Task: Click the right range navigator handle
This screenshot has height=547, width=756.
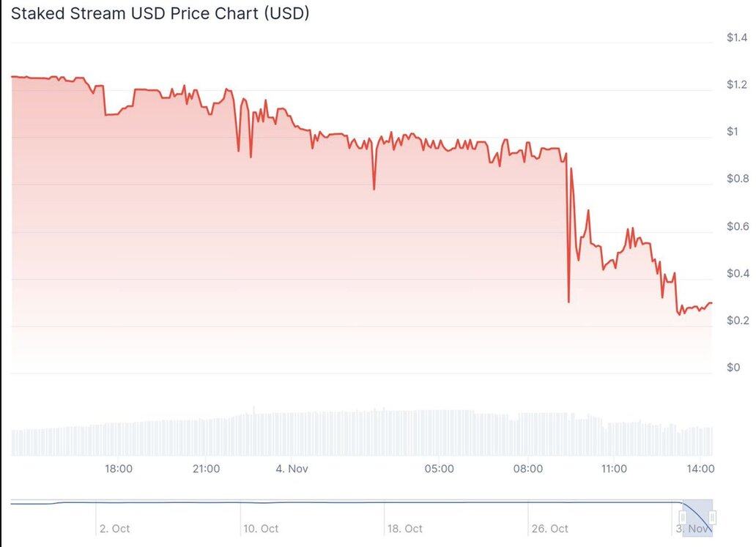Action: (x=712, y=518)
